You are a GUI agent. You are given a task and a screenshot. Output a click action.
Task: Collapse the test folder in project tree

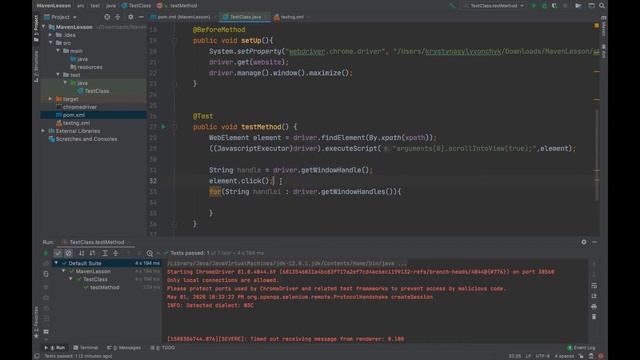[58, 75]
